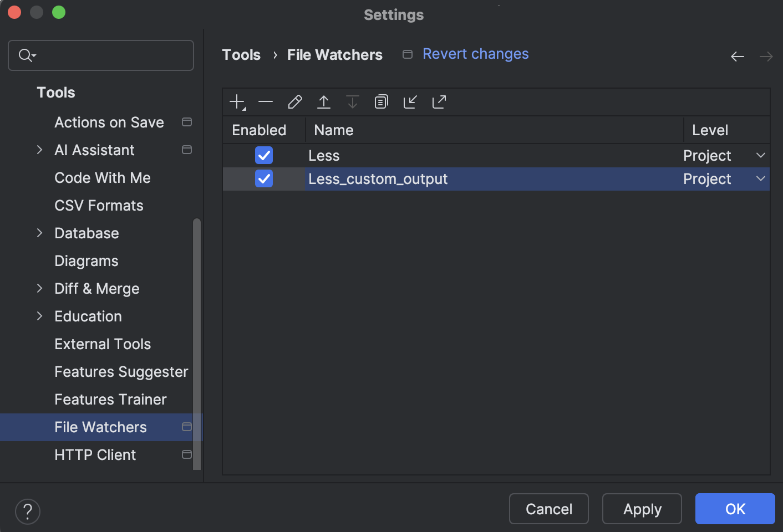Click the Move Up arrow icon

pos(323,101)
